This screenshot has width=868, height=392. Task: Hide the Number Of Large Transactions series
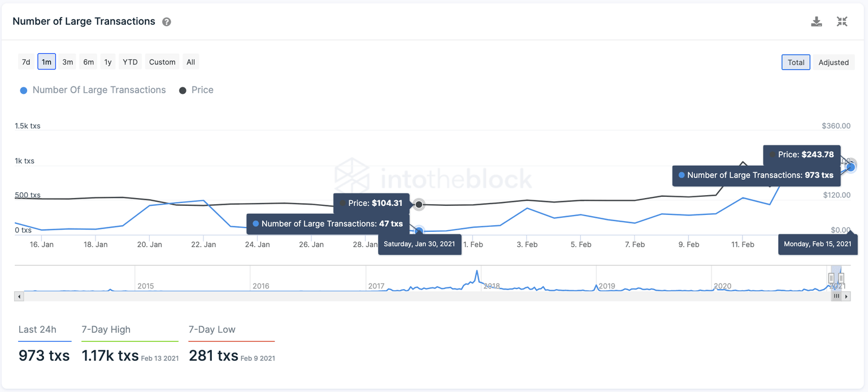point(94,90)
